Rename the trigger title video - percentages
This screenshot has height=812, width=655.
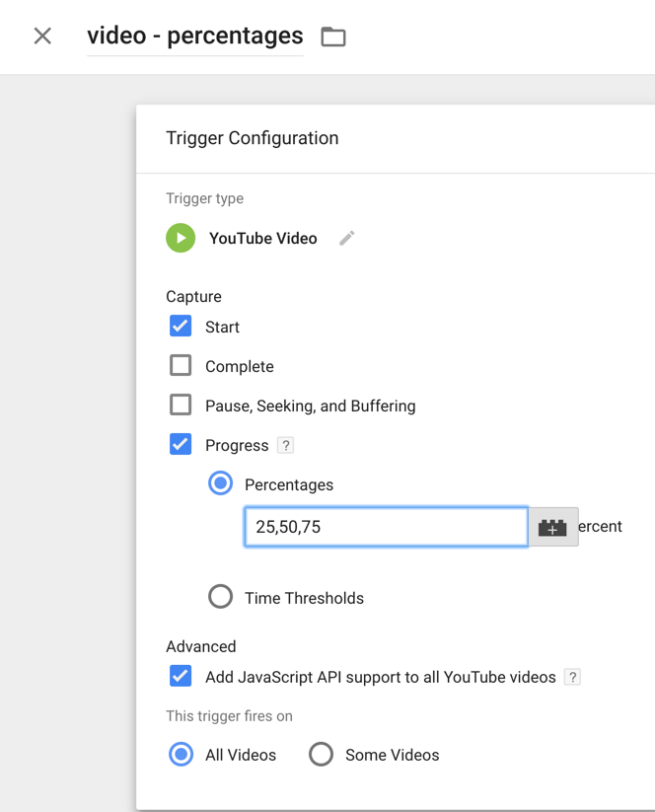pyautogui.click(x=195, y=37)
